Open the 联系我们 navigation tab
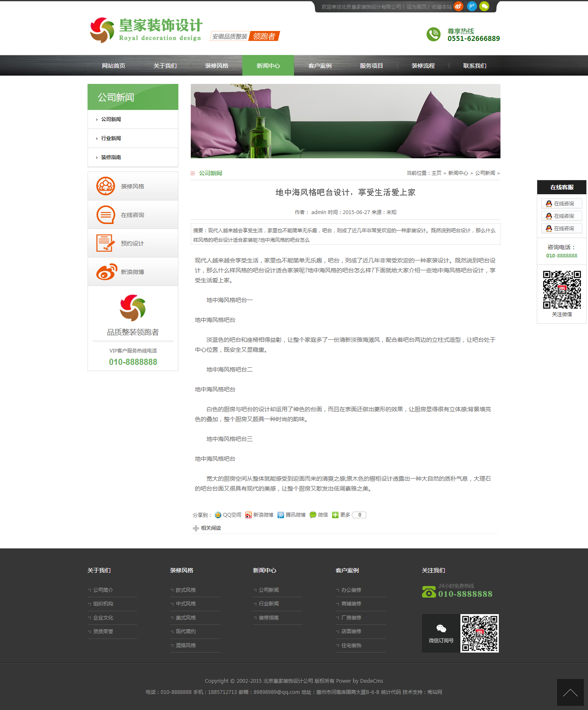Viewport: 588px width, 710px height. coord(474,66)
